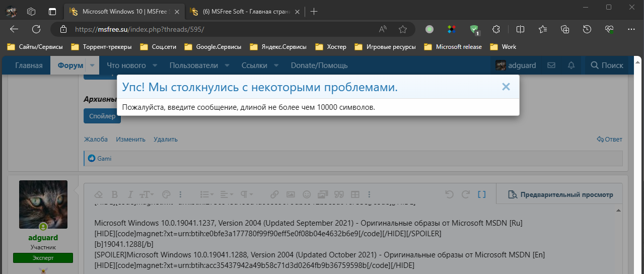The width and height of the screenshot is (644, 274).
Task: Open the alerts bell icon
Action: [571, 65]
